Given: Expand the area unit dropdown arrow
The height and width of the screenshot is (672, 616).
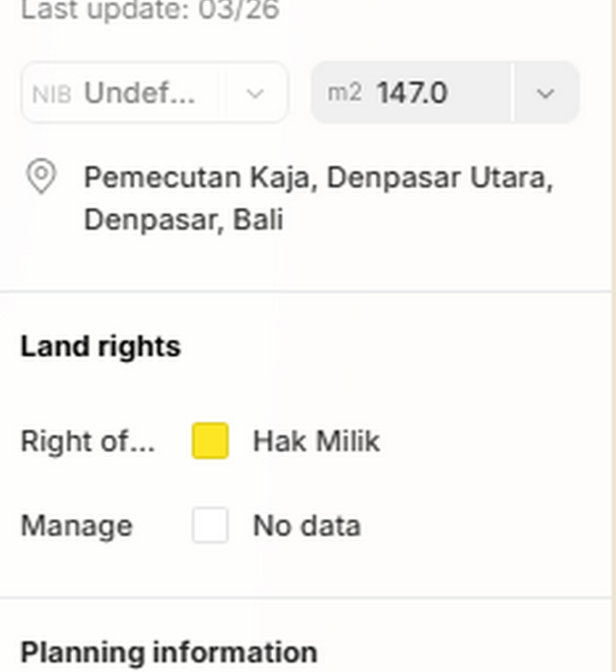Looking at the screenshot, I should click(x=546, y=93).
